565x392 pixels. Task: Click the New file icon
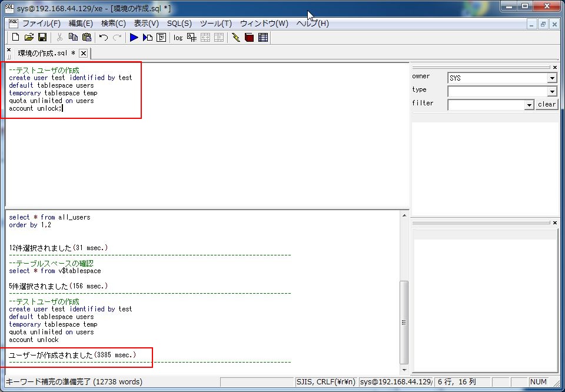point(16,37)
